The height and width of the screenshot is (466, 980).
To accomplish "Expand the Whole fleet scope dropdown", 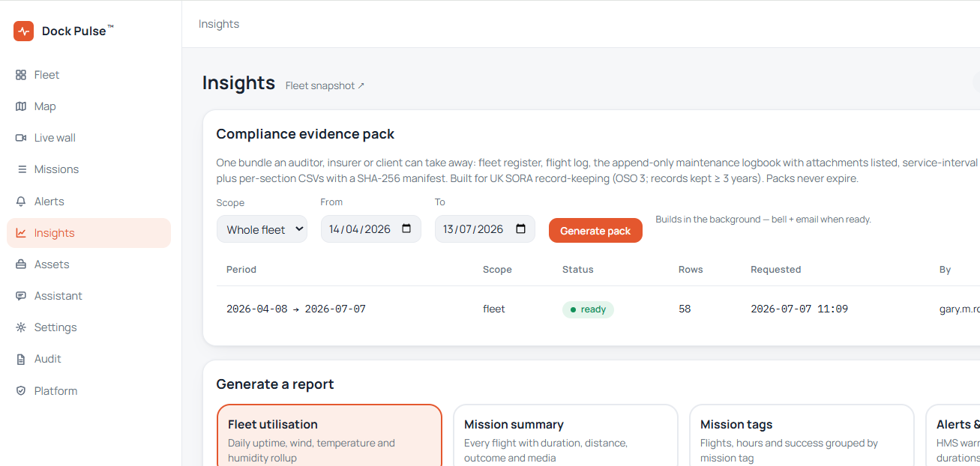I will point(262,229).
